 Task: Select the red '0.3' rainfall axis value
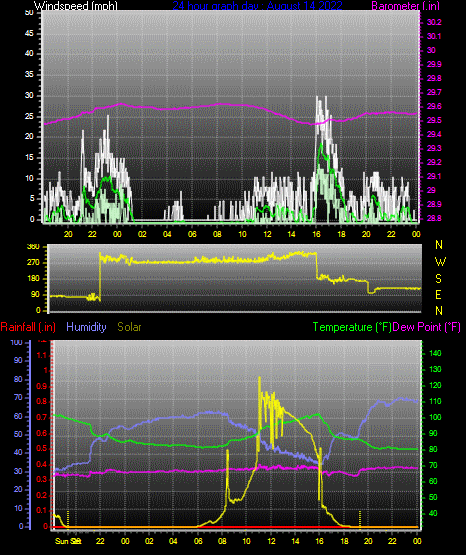pyautogui.click(x=42, y=479)
